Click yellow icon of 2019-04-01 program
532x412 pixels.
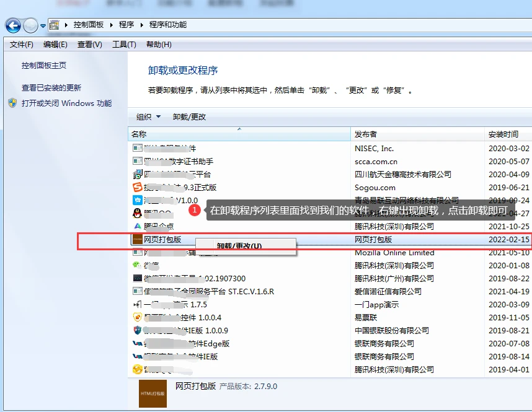pyautogui.click(x=138, y=369)
